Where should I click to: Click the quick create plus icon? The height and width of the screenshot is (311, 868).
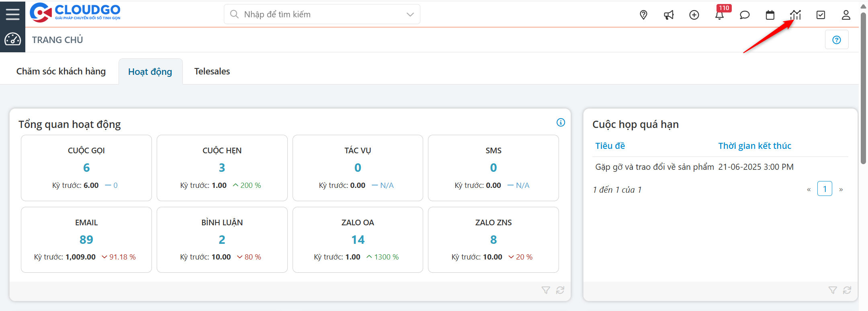point(694,15)
